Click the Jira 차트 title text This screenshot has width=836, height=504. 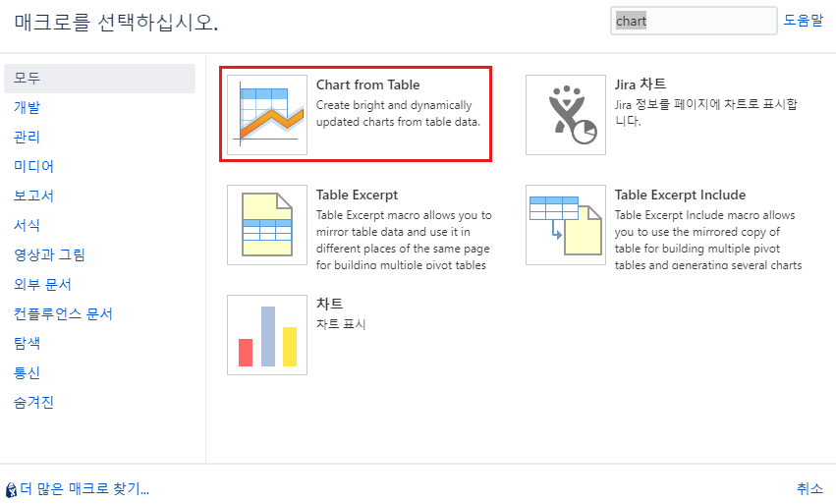point(641,84)
